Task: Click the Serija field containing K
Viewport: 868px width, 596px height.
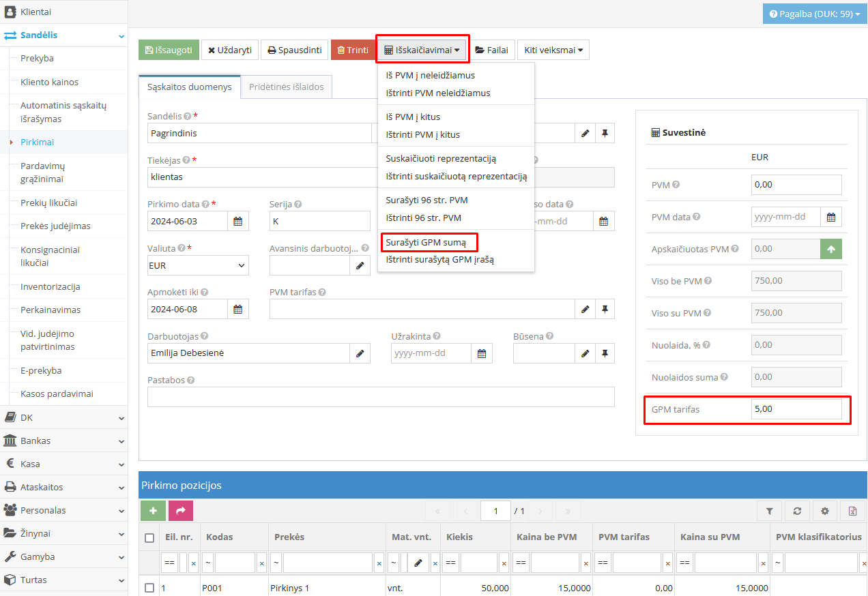Action: (319, 221)
